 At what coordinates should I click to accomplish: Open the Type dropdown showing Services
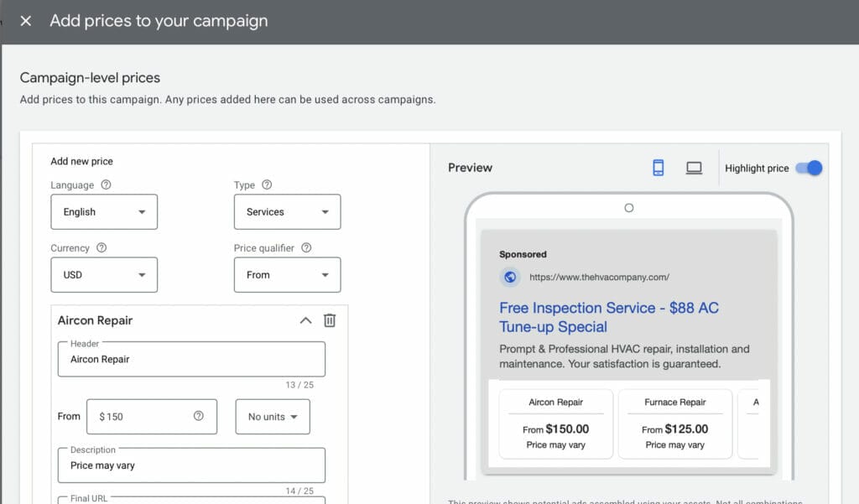[287, 212]
